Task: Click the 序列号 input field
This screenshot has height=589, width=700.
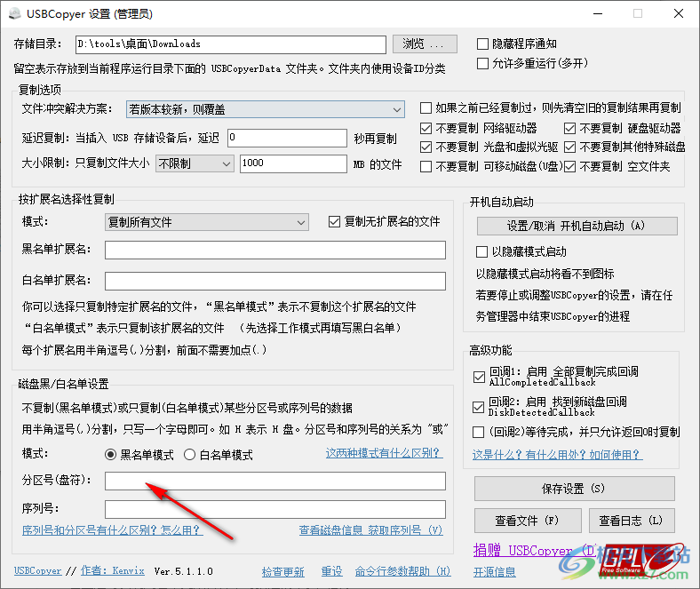Action: [275, 510]
